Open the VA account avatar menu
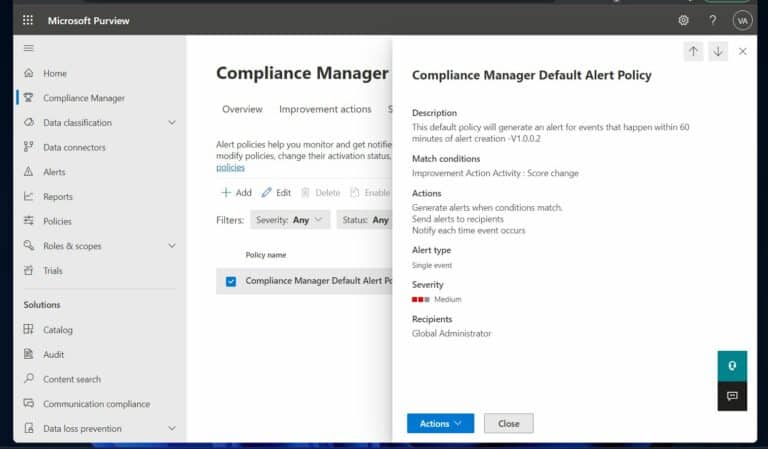Screen dimensions: 768x449 (x=743, y=21)
